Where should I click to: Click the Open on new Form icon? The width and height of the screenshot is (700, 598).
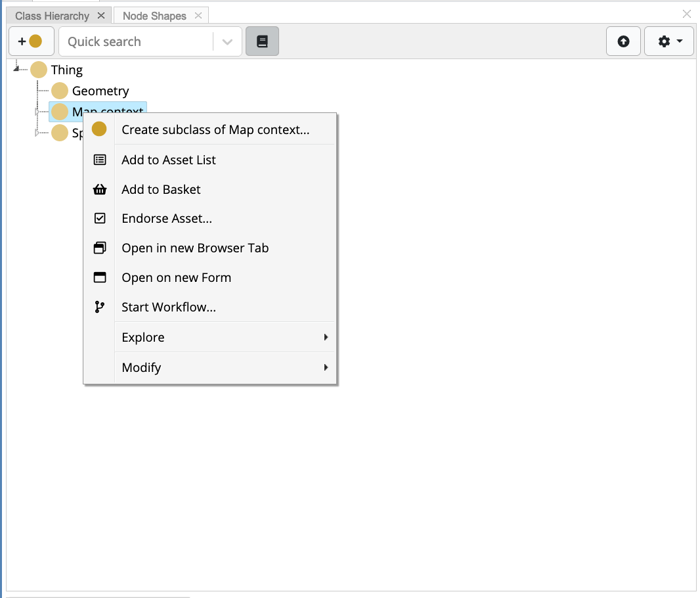point(99,277)
